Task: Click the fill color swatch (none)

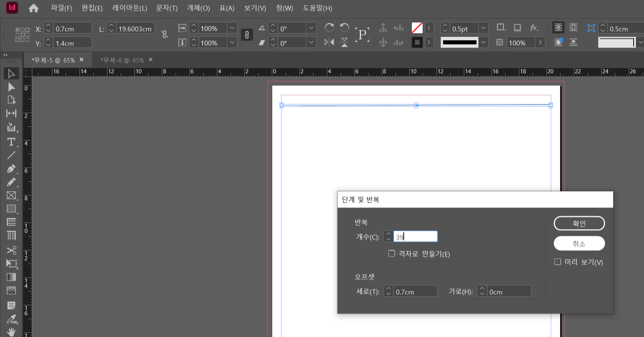Action: (417, 28)
